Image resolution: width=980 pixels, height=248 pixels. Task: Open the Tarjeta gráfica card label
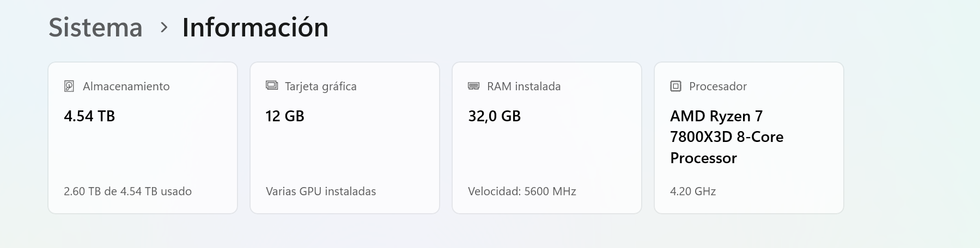tap(320, 86)
